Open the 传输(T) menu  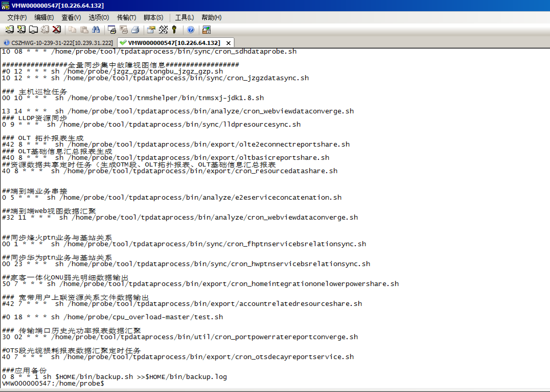pyautogui.click(x=126, y=17)
